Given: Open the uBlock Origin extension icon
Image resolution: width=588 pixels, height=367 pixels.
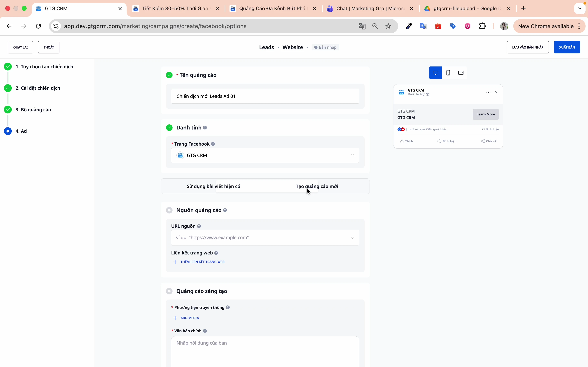Looking at the screenshot, I should 467,26.
